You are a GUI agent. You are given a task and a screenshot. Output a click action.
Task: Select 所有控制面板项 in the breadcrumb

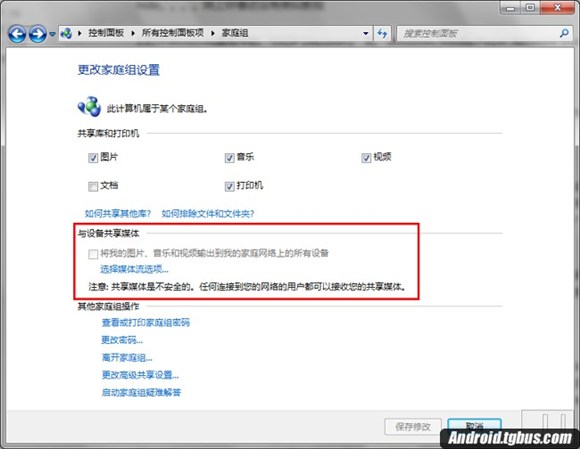coord(173,33)
